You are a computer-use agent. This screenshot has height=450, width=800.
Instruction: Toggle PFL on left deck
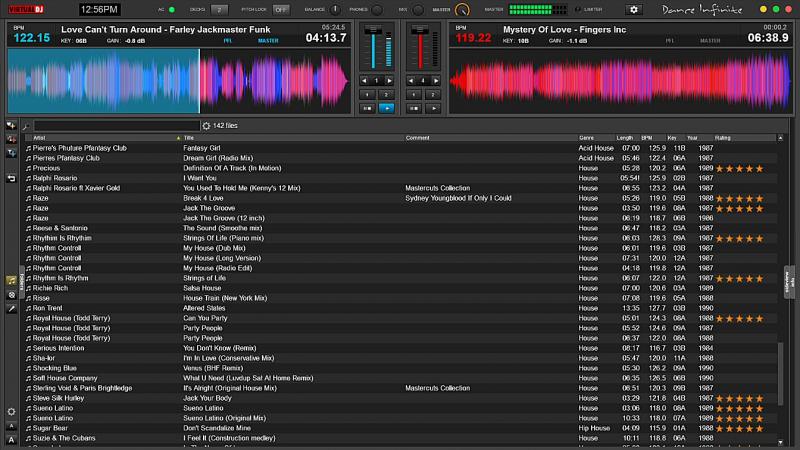[228, 41]
